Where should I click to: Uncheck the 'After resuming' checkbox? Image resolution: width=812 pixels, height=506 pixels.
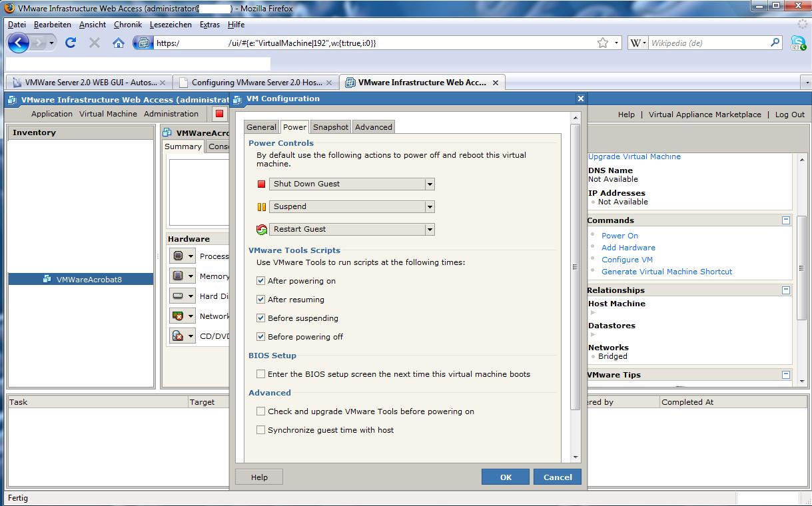coord(261,300)
